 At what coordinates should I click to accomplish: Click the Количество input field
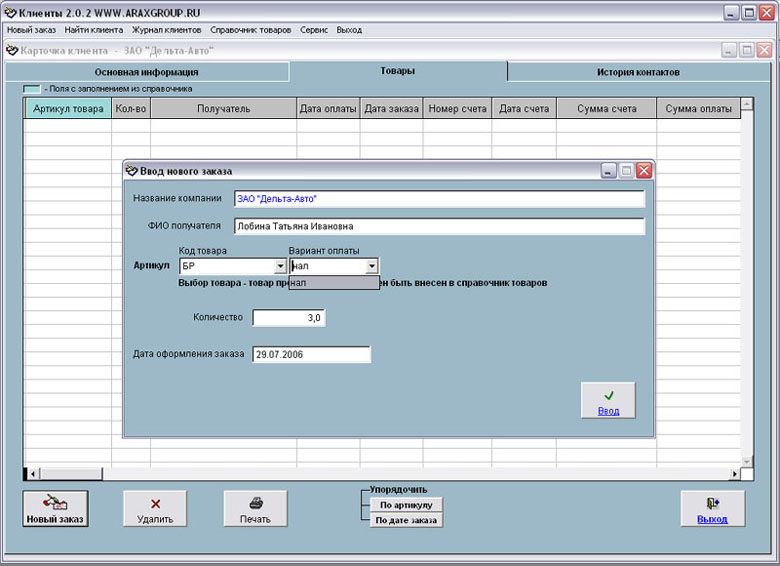point(288,318)
